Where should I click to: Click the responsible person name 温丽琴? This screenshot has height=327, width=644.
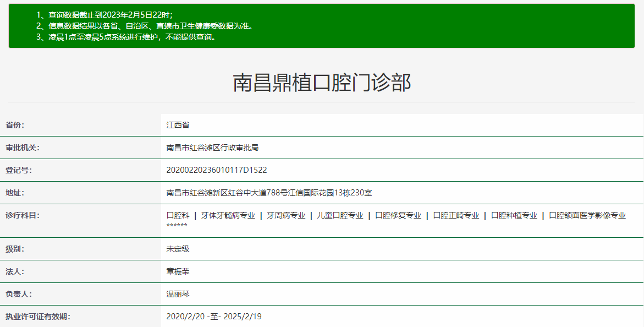point(178,295)
